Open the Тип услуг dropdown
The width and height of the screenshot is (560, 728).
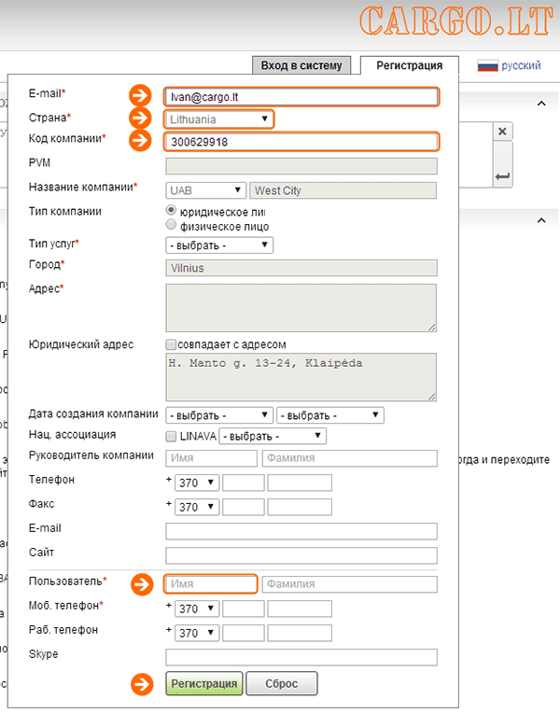(219, 245)
